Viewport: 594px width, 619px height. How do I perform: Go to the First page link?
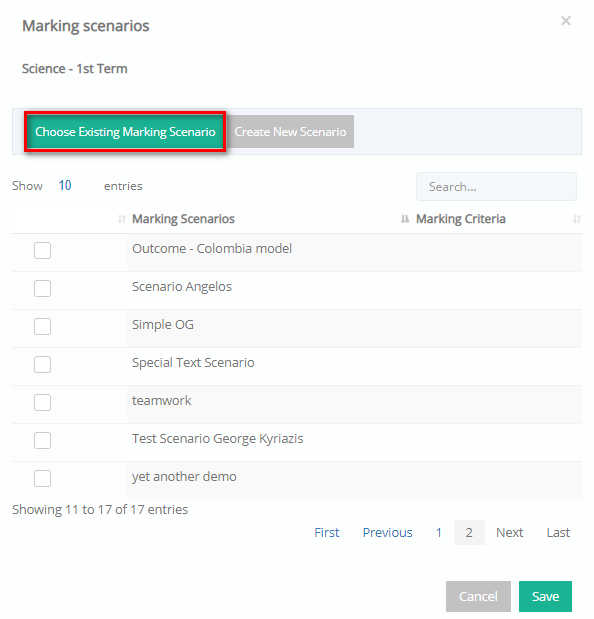click(326, 532)
